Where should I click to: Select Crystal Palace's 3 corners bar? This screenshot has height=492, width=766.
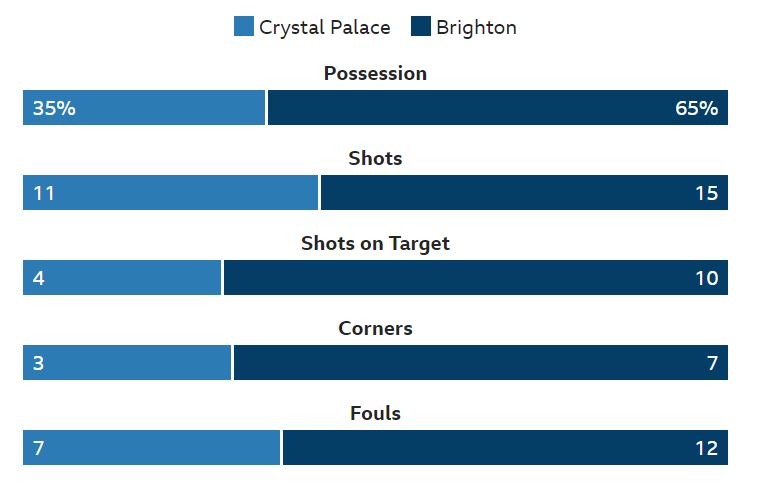[x=127, y=363]
